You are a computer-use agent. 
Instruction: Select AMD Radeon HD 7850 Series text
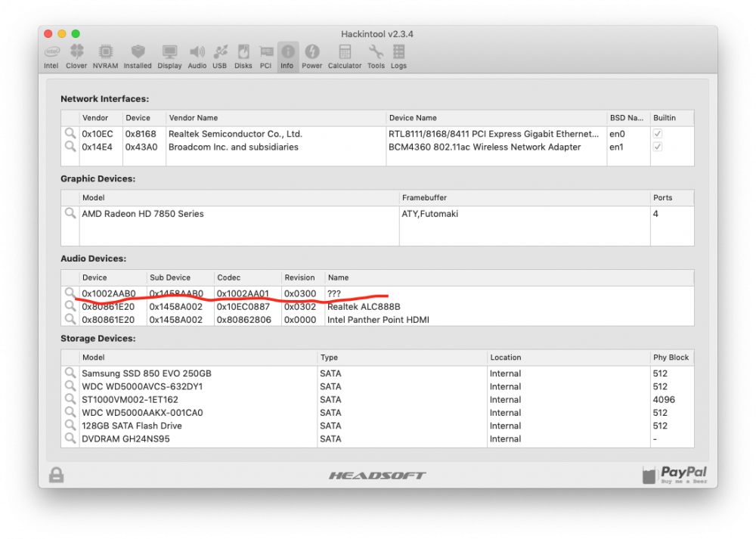pyautogui.click(x=143, y=214)
